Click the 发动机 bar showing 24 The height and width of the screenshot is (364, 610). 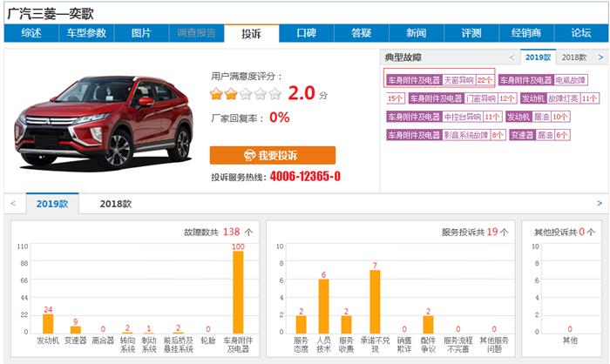pyautogui.click(x=48, y=324)
